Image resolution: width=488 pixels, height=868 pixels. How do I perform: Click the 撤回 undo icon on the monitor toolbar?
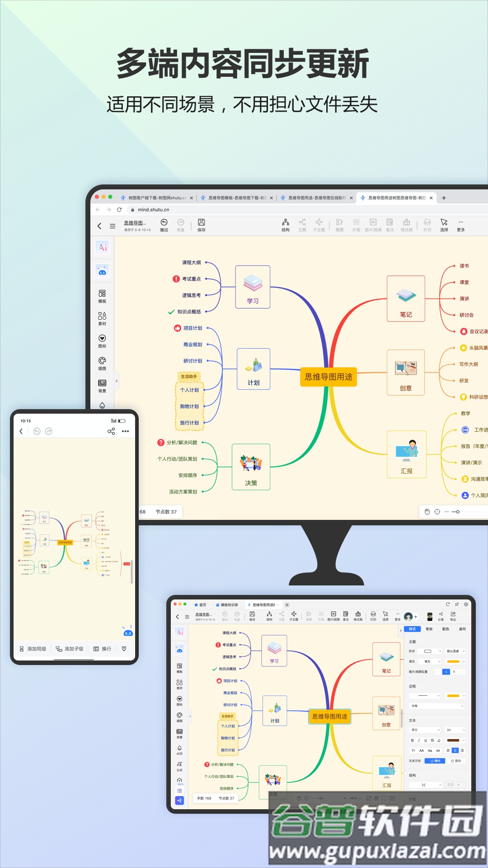click(164, 225)
